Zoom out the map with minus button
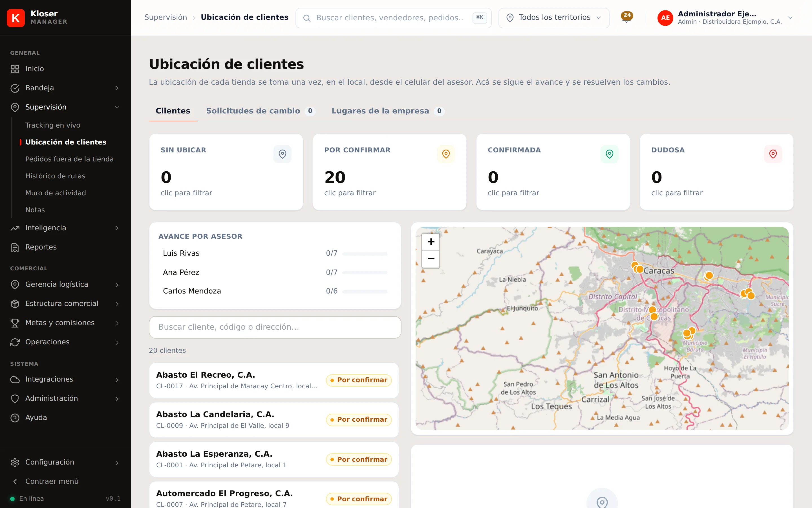 tap(431, 259)
